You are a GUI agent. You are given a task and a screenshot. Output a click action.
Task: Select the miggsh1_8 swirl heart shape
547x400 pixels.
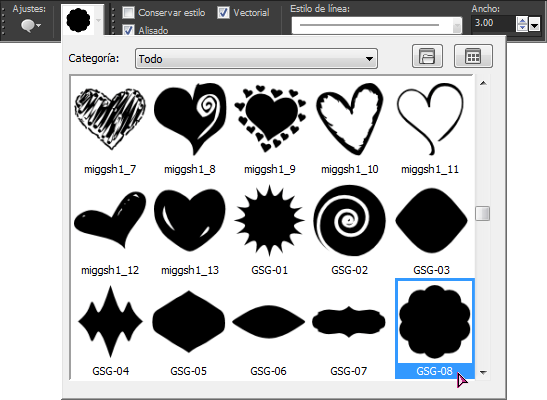coord(190,119)
